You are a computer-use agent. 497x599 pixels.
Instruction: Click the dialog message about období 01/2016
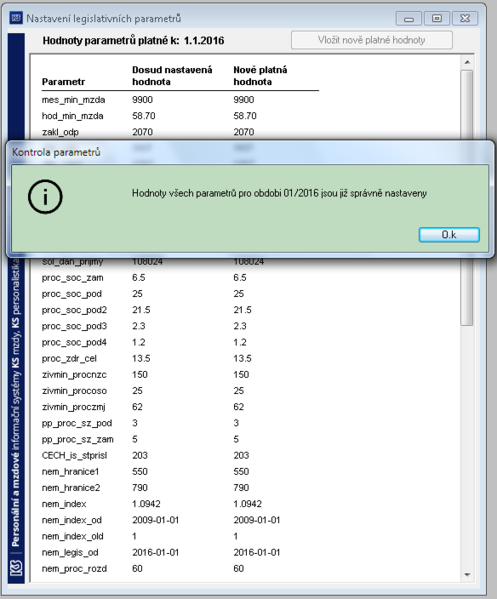pyautogui.click(x=279, y=193)
